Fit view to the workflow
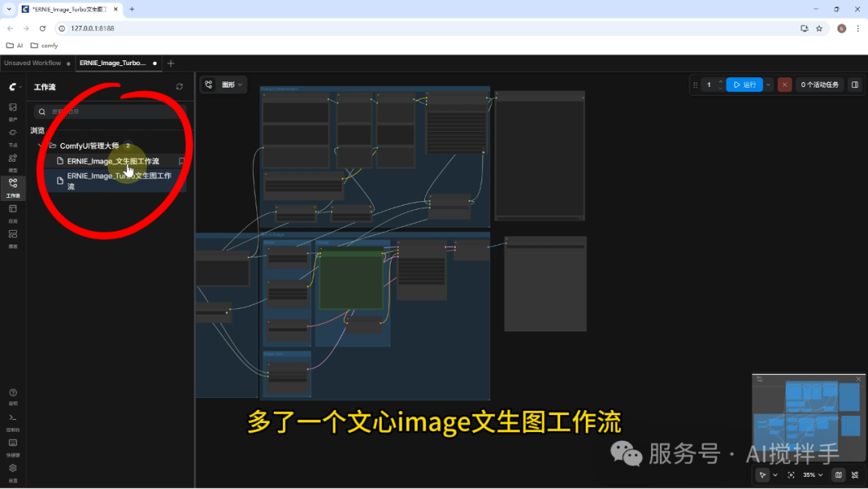Viewport: 868px width, 489px height. [x=791, y=475]
